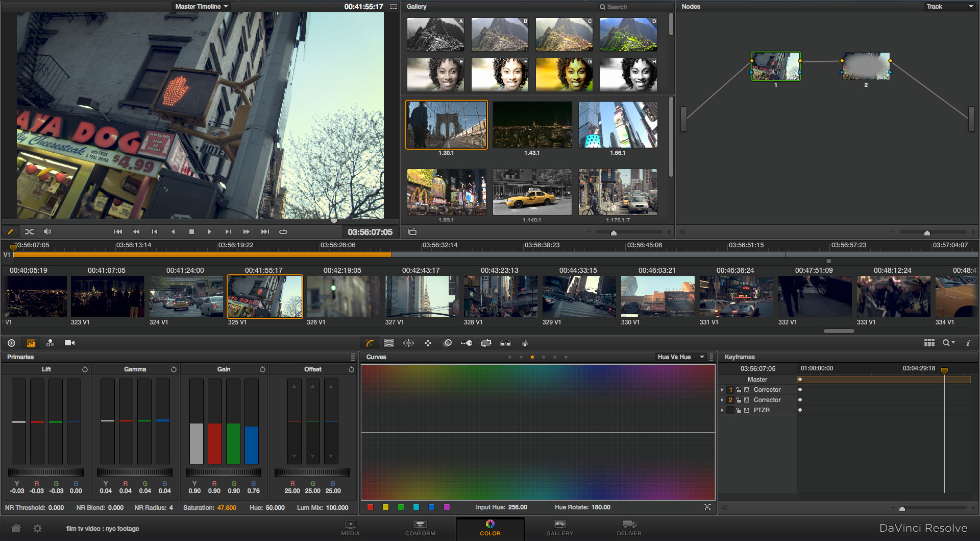Reset the Gain color bars

(x=262, y=369)
